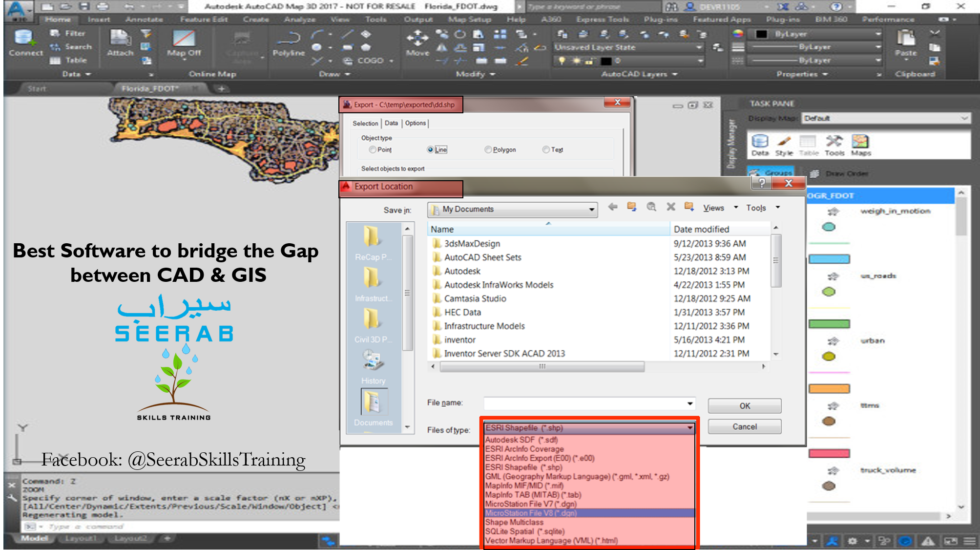Click the File name input field
The image size is (980, 550).
tap(589, 403)
